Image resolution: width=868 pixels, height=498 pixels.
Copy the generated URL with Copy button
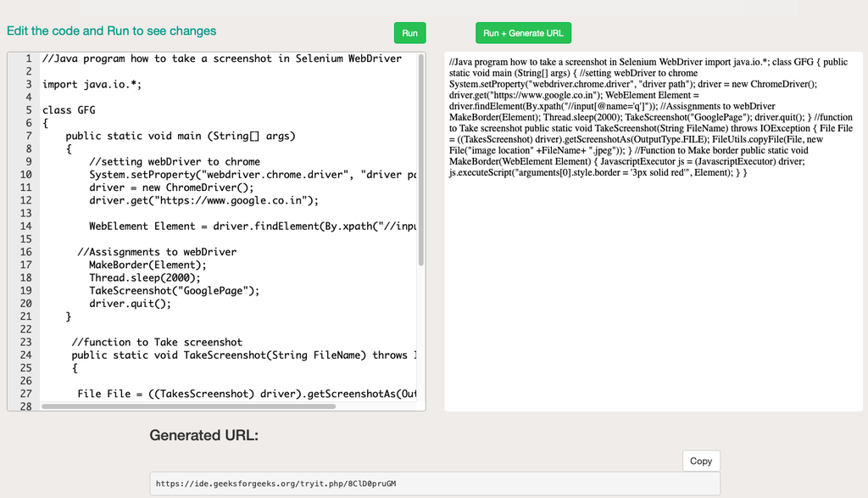pos(701,461)
